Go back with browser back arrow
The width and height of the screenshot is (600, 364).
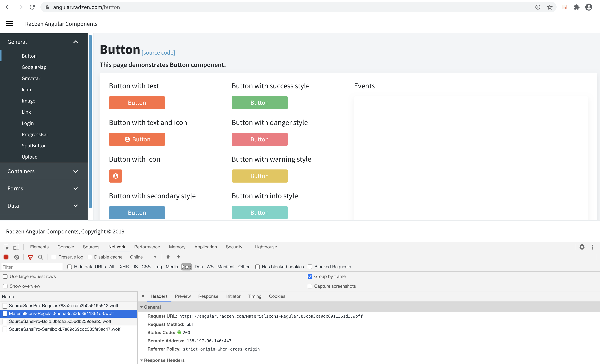point(8,7)
